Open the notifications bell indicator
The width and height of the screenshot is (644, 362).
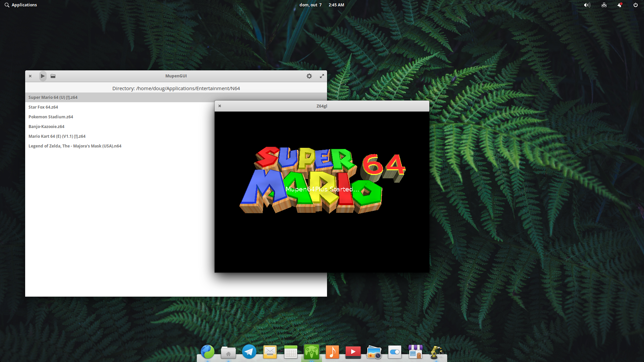pyautogui.click(x=619, y=5)
